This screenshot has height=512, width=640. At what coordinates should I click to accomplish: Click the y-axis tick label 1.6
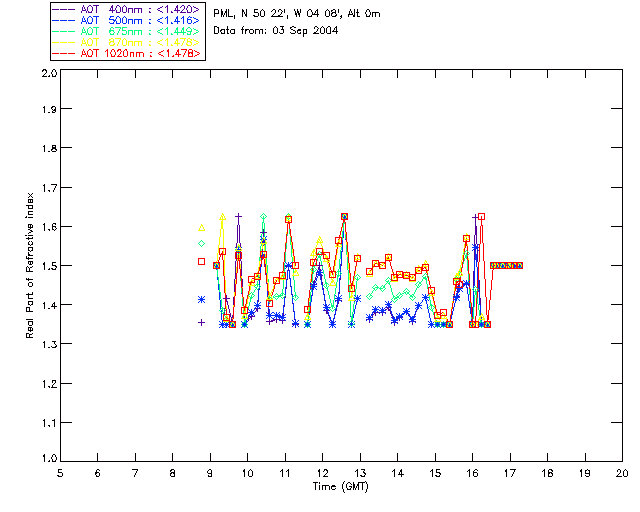coord(49,227)
